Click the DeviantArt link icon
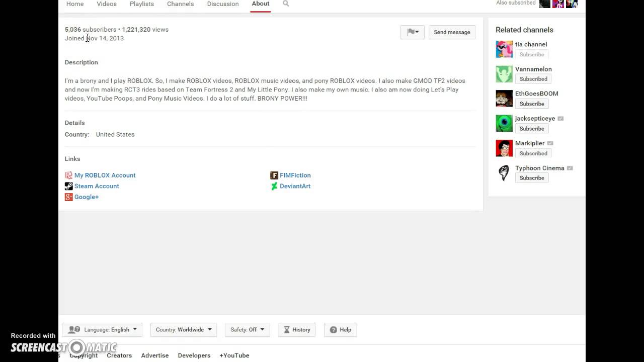Screen dimensions: 644x362 tap(274, 186)
